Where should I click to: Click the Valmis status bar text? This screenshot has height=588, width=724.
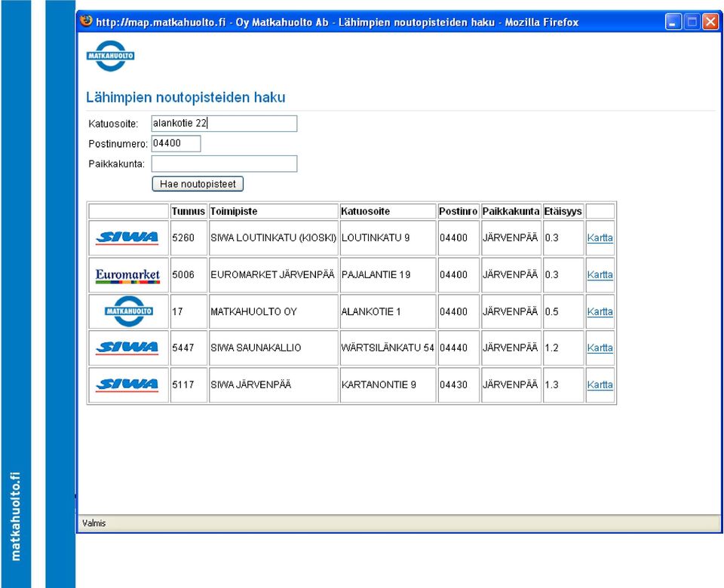tap(94, 523)
